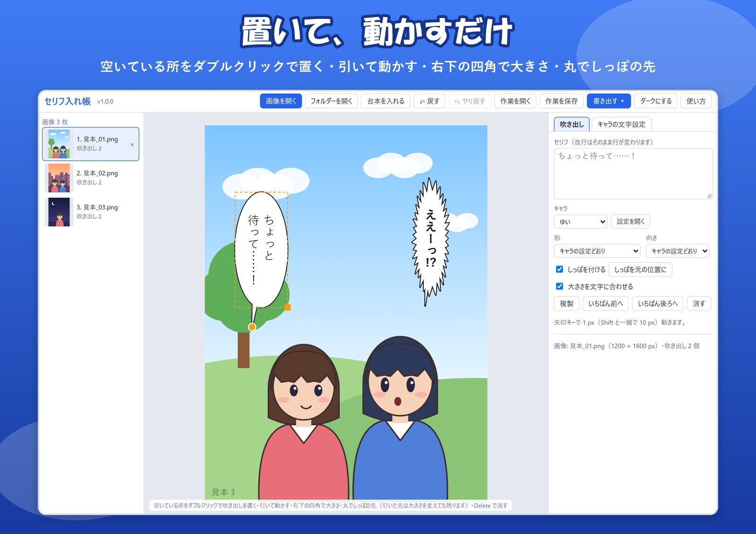Switch to the キャラの文字設定 tab
Image resolution: width=756 pixels, height=534 pixels.
(x=621, y=124)
